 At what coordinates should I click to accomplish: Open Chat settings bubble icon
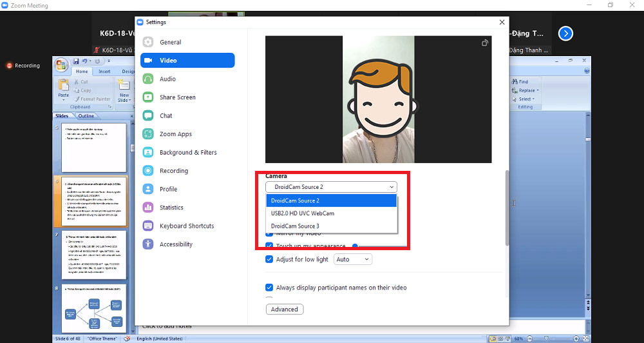[148, 115]
